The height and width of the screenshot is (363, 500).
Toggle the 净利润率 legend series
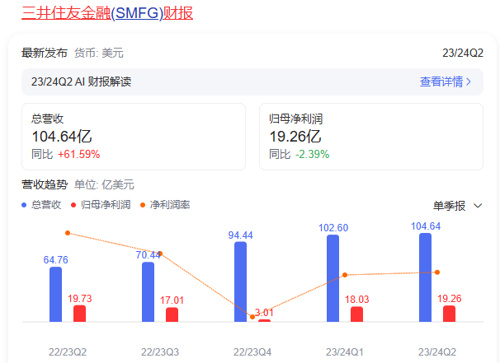point(165,205)
